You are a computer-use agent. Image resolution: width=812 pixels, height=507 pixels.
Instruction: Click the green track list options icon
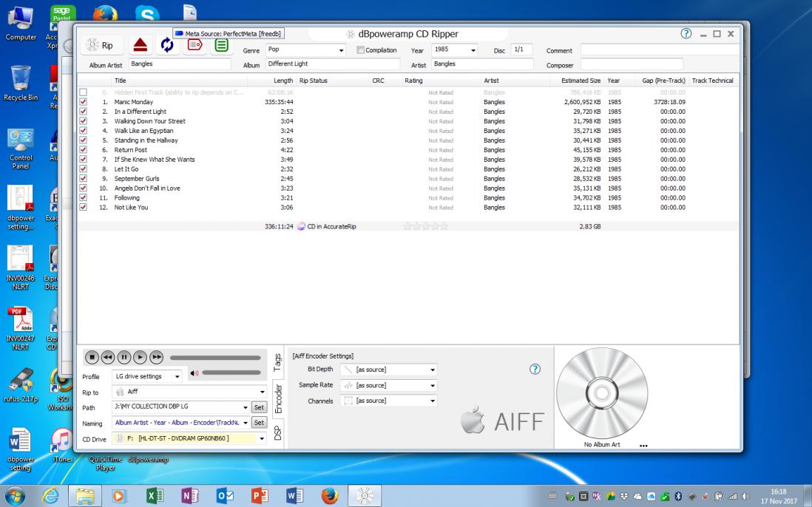(x=221, y=46)
